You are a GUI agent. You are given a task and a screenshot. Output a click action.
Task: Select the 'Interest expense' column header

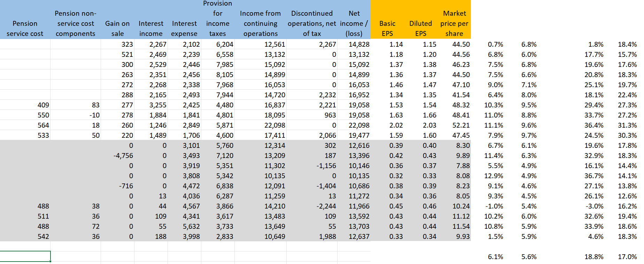pos(184,28)
